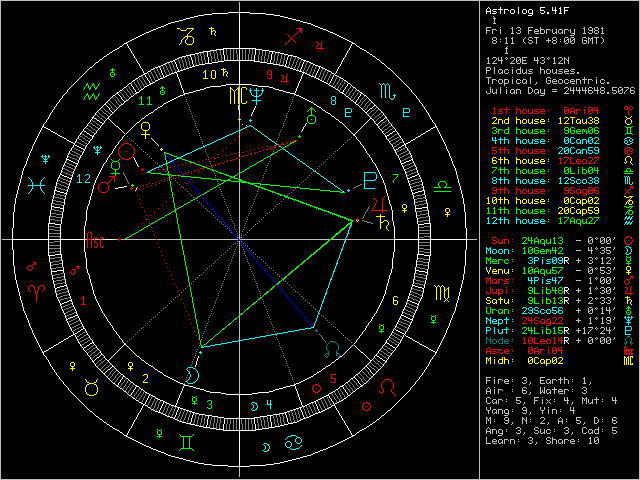Image resolution: width=640 pixels, height=480 pixels.
Task: Click the 'Nept: 24Sag22' row
Action: coord(560,321)
